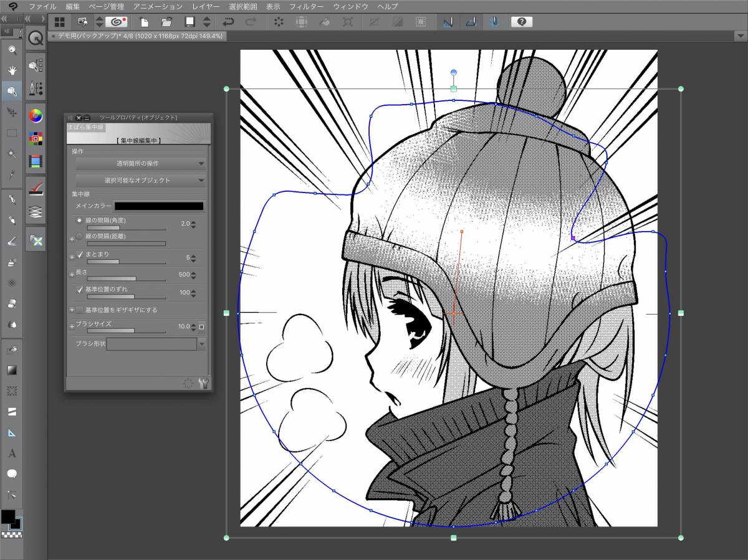Viewport: 748px width, 560px height.
Task: Open the フィルター menu
Action: [x=307, y=7]
